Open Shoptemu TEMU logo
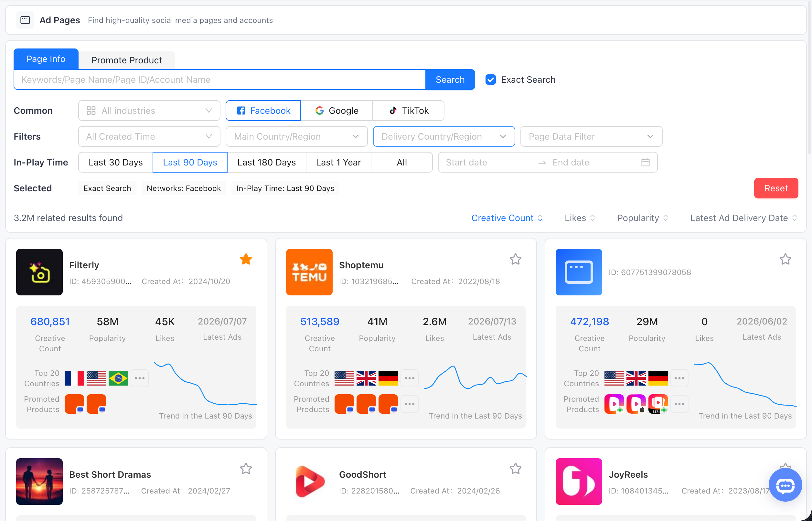This screenshot has height=521, width=812. pyautogui.click(x=309, y=272)
